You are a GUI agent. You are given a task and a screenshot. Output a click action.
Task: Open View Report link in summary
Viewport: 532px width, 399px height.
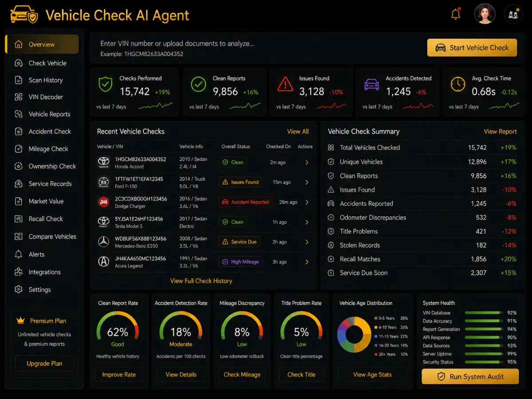[500, 132]
